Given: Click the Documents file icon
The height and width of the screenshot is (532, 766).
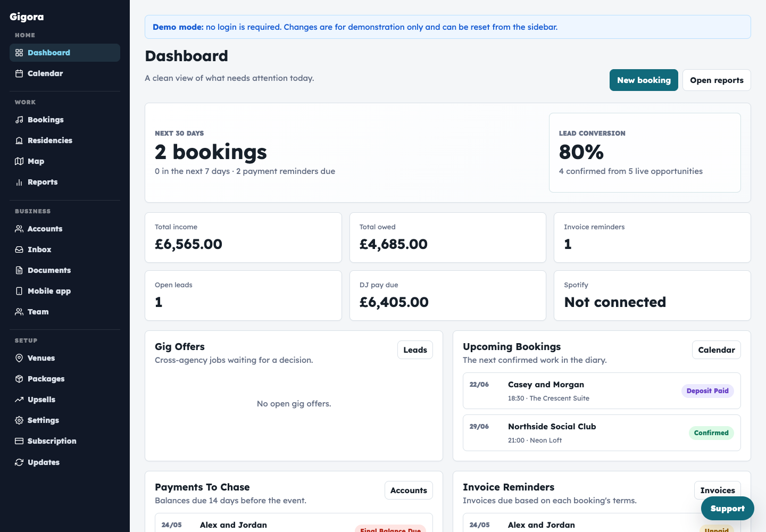Looking at the screenshot, I should (x=19, y=270).
